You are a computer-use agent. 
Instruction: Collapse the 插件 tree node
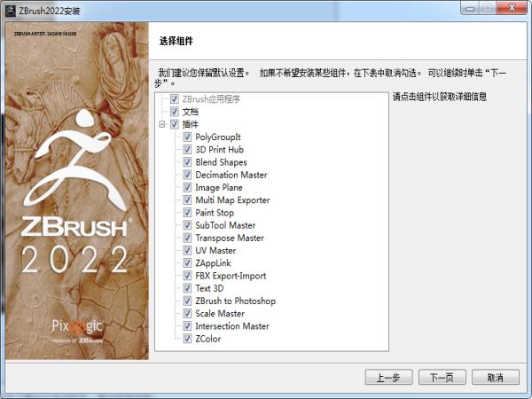pos(161,125)
